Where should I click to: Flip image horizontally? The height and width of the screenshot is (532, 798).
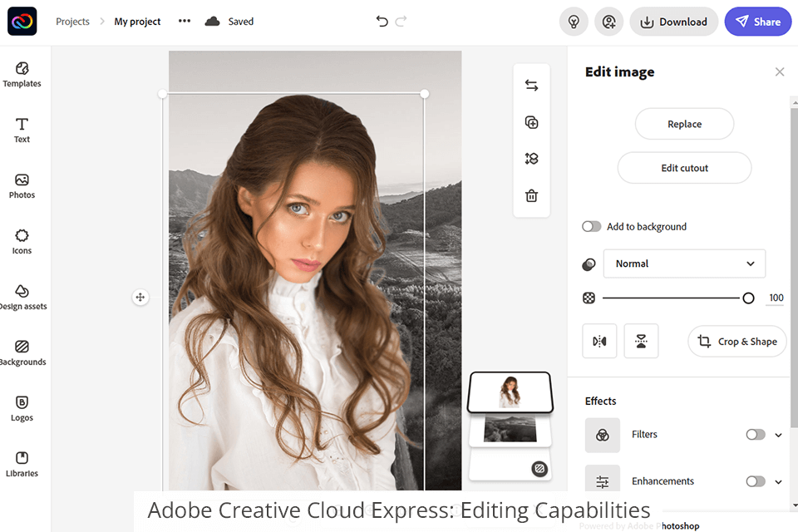599,341
